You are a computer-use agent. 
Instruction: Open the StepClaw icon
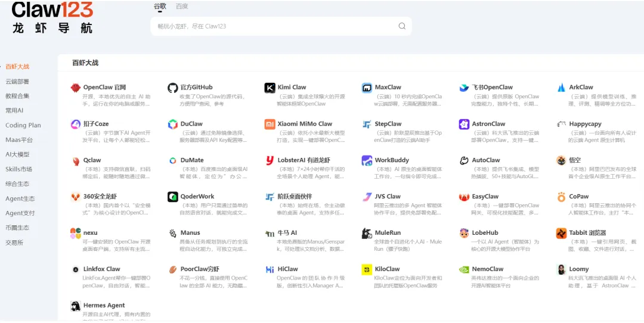367,124
